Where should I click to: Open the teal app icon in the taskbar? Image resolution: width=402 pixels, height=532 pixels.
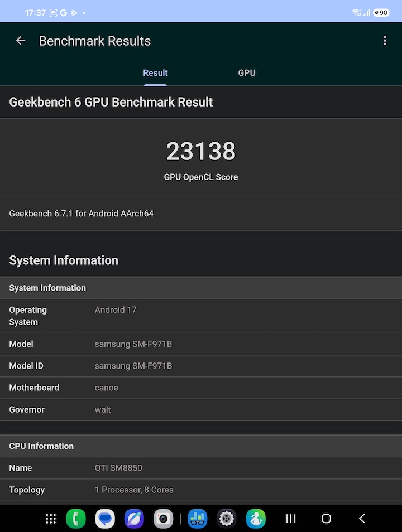[x=256, y=519]
